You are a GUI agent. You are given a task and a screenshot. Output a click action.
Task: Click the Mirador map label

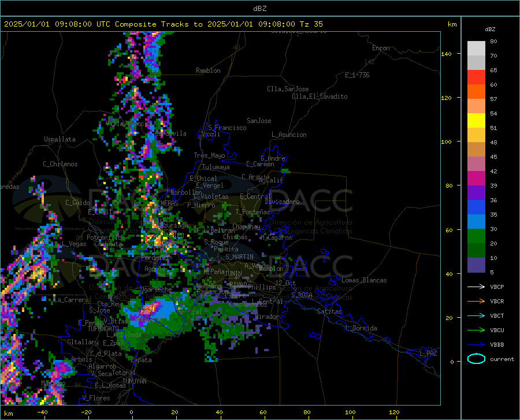(267, 317)
